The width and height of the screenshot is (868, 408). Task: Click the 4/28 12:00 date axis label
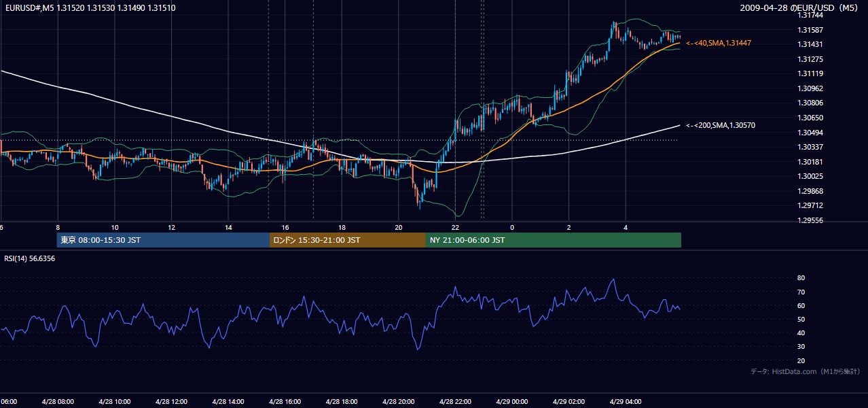click(x=171, y=401)
